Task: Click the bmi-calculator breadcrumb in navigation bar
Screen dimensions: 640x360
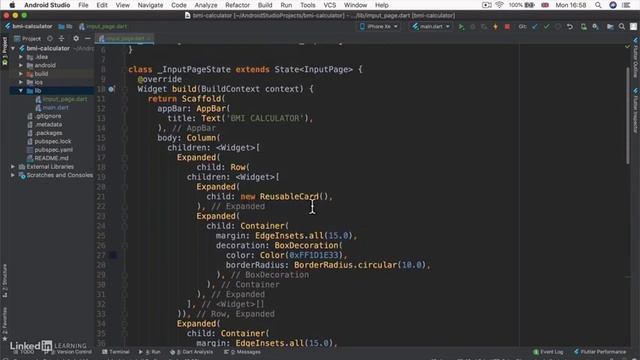Action: [x=29, y=27]
